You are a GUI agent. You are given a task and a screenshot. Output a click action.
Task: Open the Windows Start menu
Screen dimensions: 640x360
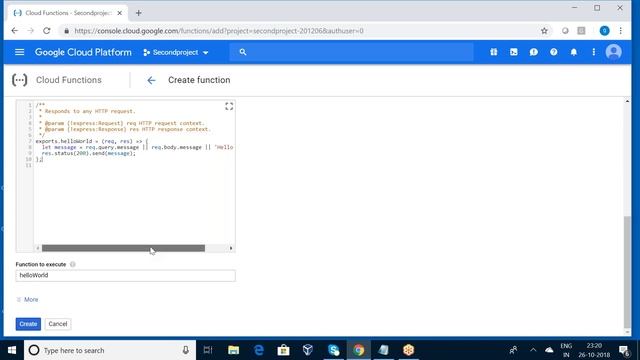(12, 350)
